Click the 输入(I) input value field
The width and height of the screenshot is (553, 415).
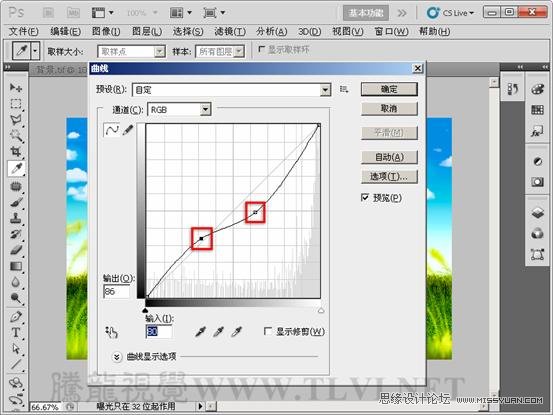point(159,332)
